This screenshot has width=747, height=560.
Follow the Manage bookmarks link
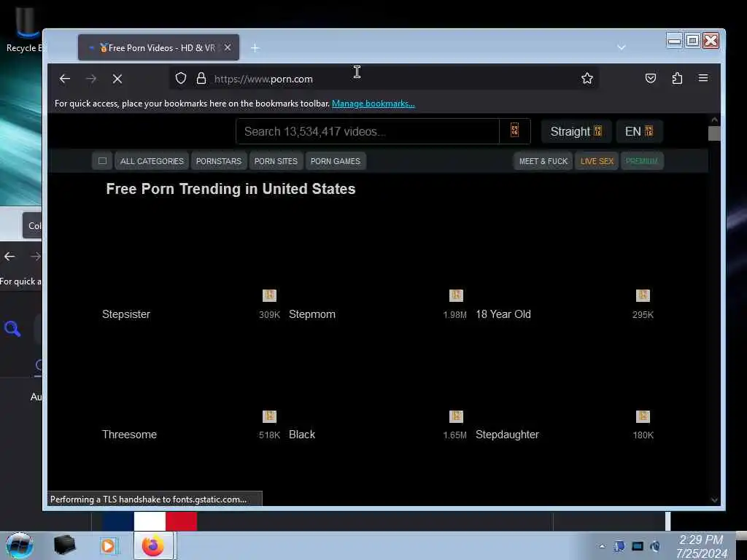click(x=373, y=104)
